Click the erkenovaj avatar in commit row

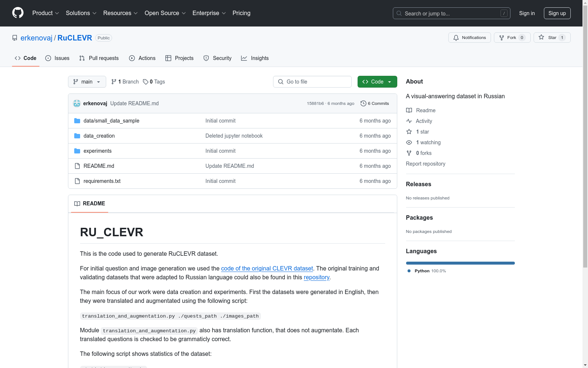pos(77,103)
